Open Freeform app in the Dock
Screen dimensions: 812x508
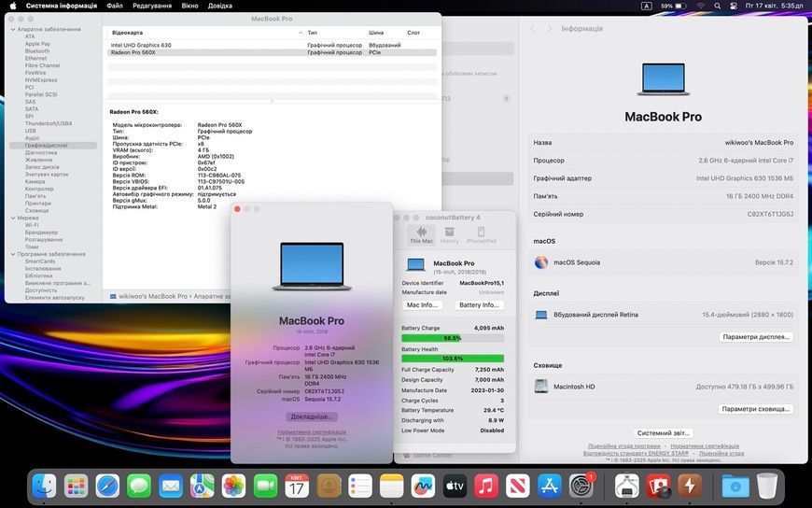[x=423, y=487]
